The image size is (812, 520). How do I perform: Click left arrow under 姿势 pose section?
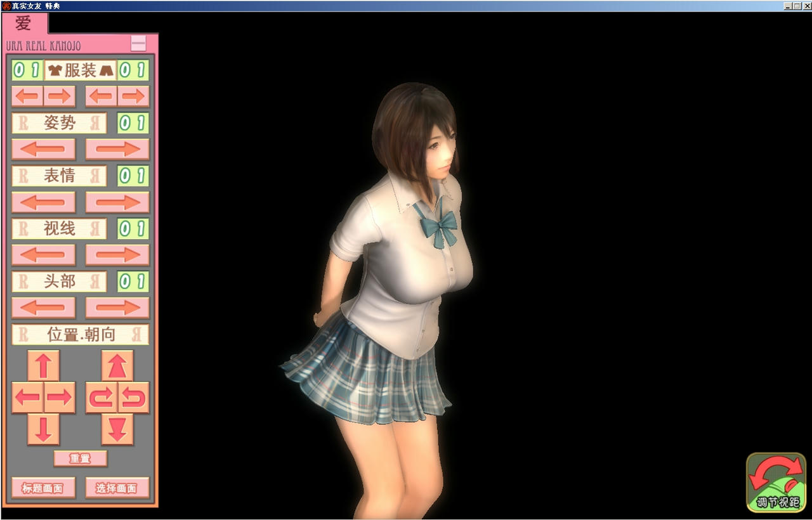43,149
